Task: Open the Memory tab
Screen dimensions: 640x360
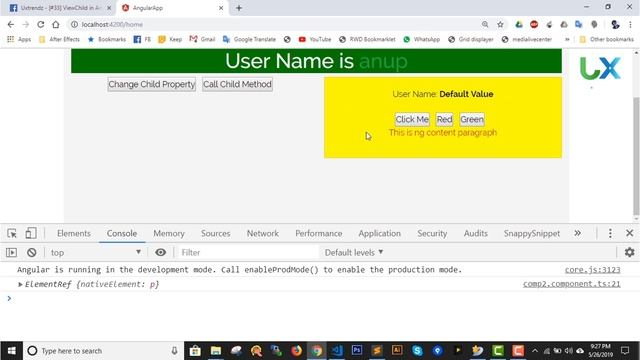Action: coord(169,233)
